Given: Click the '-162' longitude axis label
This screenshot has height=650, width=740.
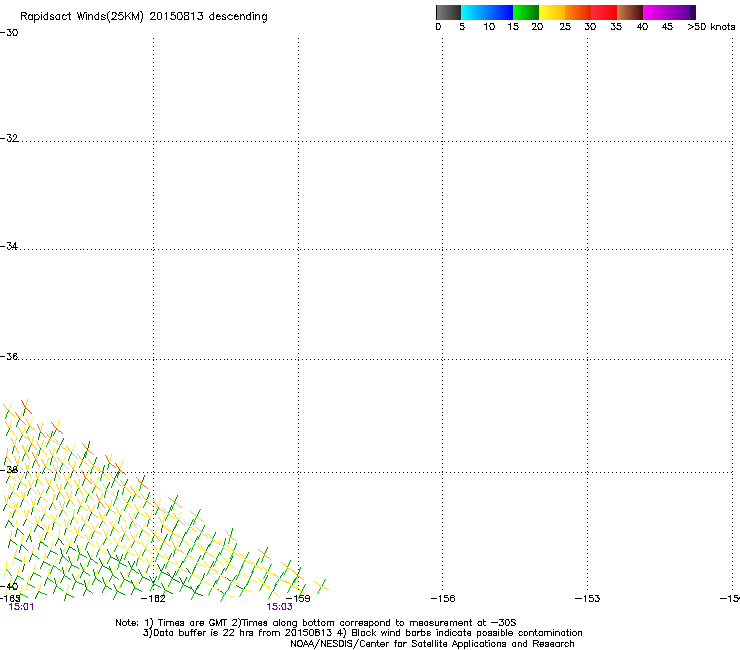Looking at the screenshot, I should [x=153, y=599].
